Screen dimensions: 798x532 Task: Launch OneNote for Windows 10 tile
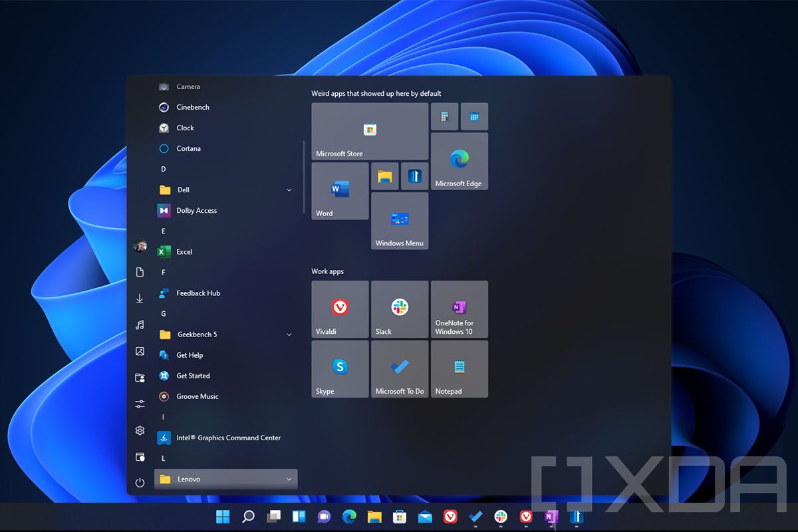[x=460, y=309]
